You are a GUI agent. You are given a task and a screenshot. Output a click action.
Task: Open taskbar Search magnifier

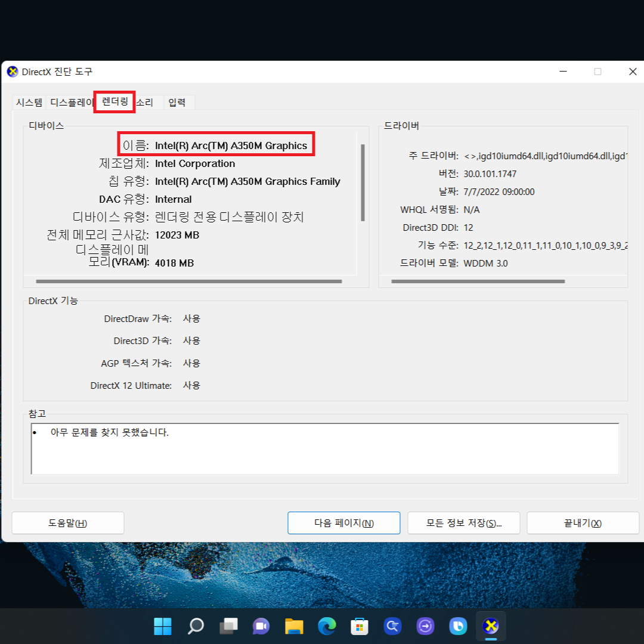pyautogui.click(x=196, y=626)
